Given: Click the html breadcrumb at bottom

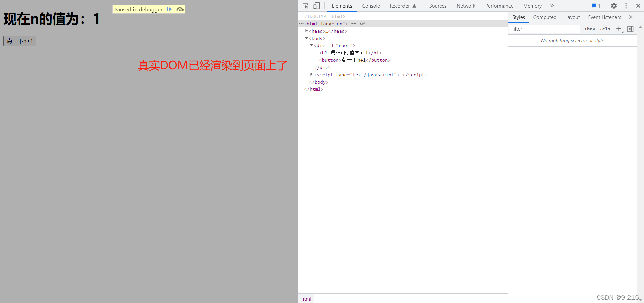Looking at the screenshot, I should (306, 299).
